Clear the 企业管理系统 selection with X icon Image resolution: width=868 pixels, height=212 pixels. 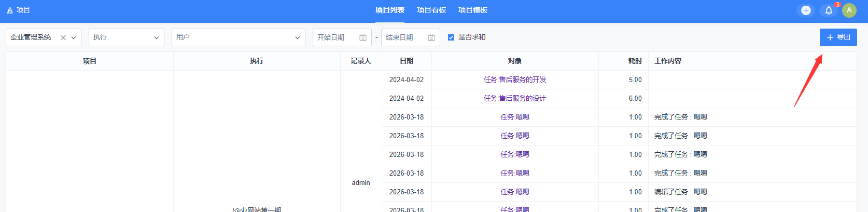pyautogui.click(x=63, y=37)
